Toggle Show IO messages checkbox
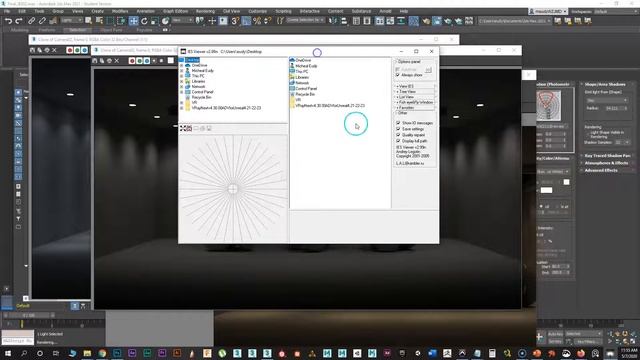640x360 pixels. tap(398, 123)
